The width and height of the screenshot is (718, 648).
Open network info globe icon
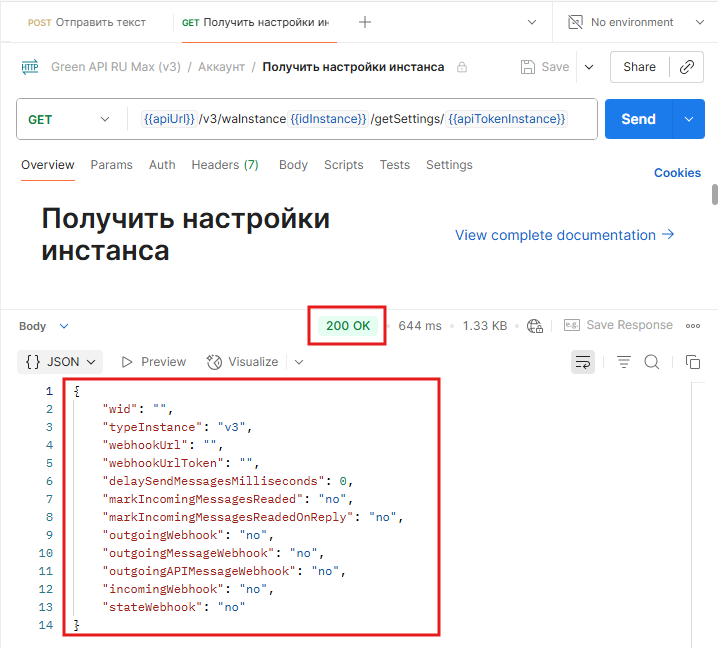534,326
